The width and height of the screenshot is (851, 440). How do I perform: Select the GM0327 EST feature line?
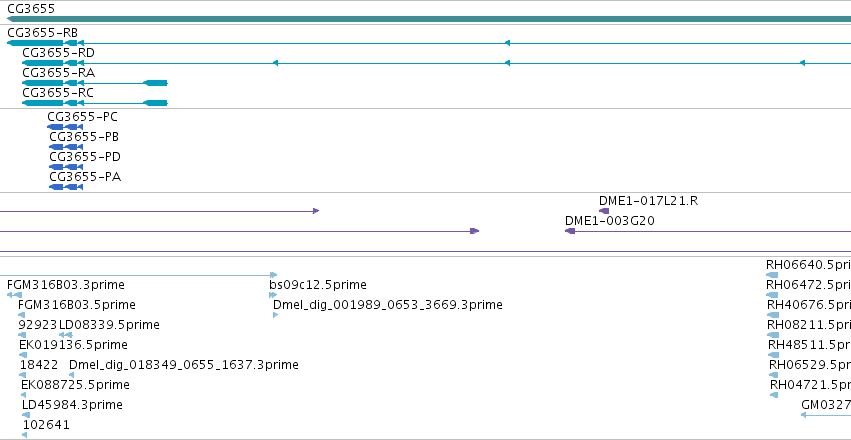(x=825, y=416)
